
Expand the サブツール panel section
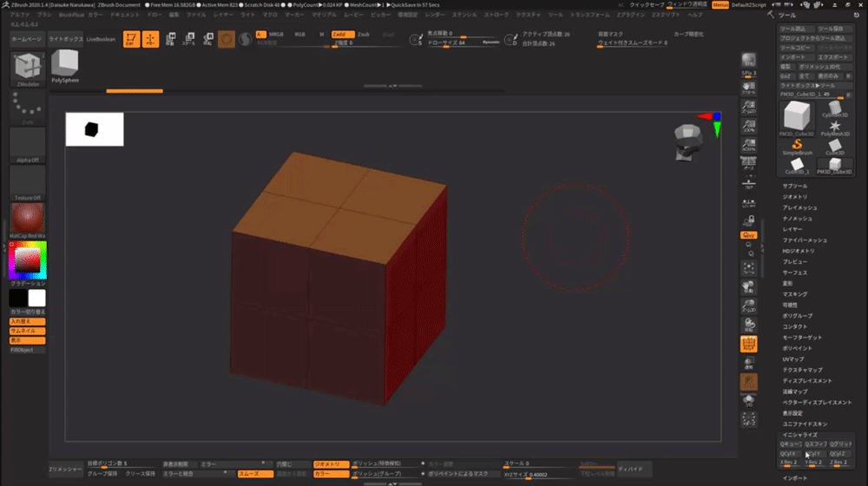click(795, 186)
